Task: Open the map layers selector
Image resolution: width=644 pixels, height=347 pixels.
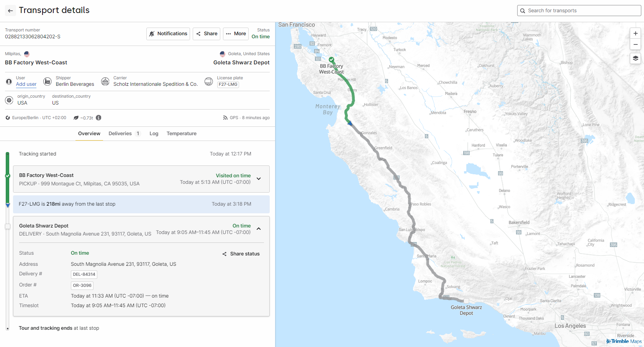Action: pos(635,58)
